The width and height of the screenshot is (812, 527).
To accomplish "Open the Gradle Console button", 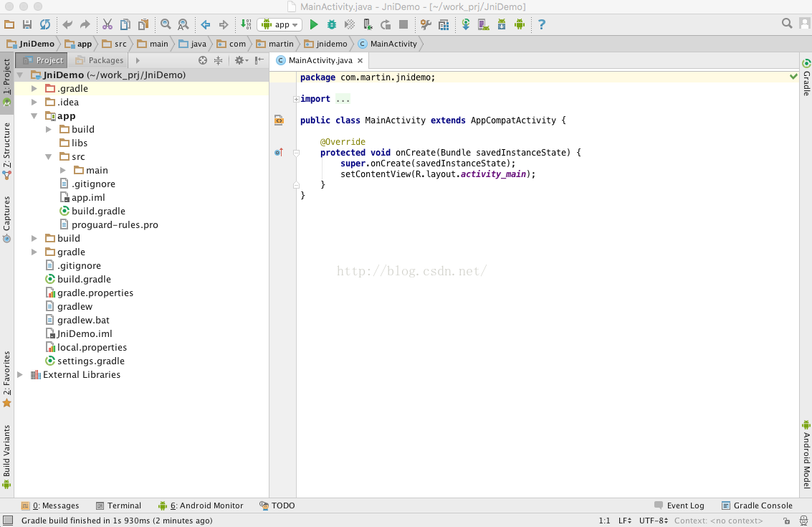I will point(757,505).
